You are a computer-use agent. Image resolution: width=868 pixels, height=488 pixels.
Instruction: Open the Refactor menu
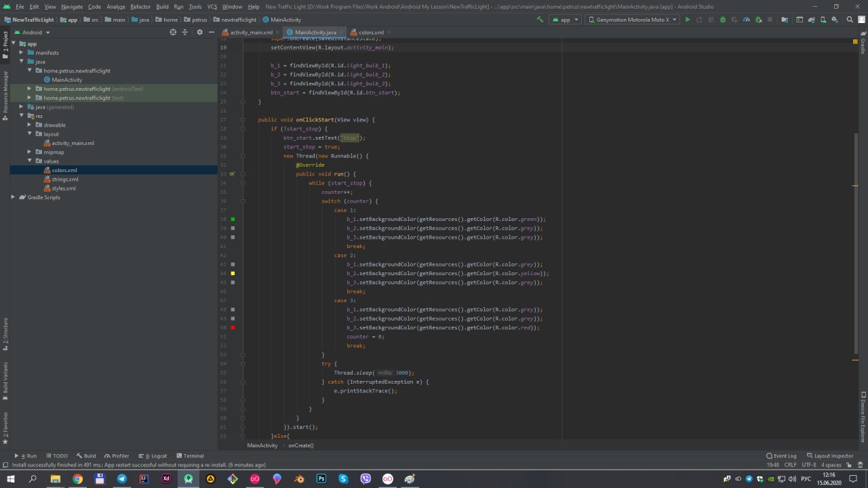pos(140,6)
